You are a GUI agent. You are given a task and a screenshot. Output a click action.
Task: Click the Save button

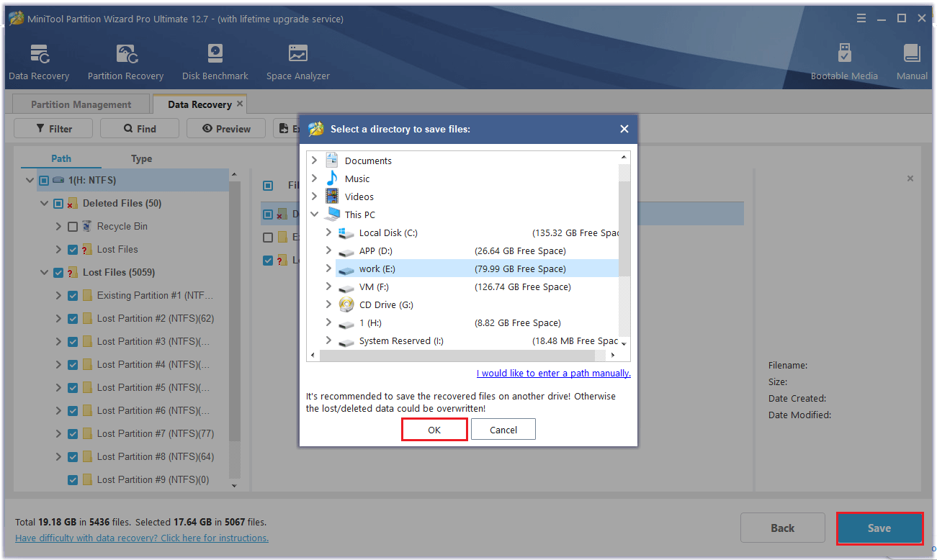point(879,528)
